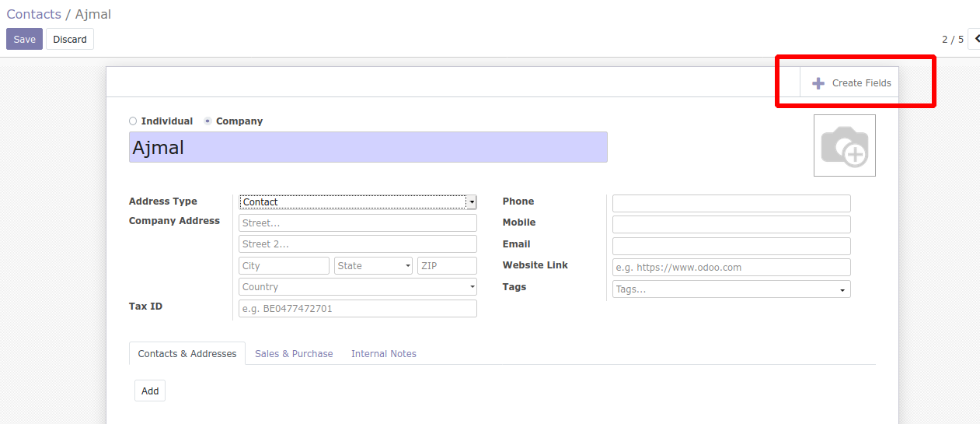Switch to the Internal Notes tab
The image size is (980, 424).
pyautogui.click(x=384, y=354)
